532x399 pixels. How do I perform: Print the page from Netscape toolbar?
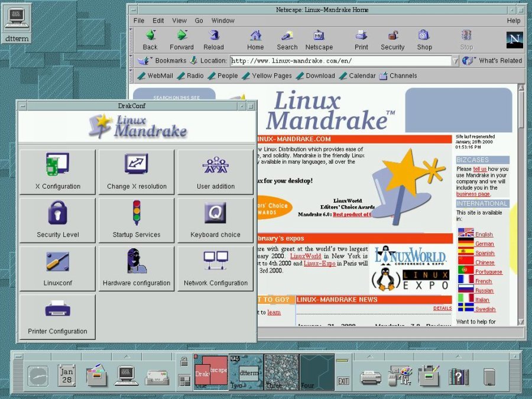coord(361,40)
